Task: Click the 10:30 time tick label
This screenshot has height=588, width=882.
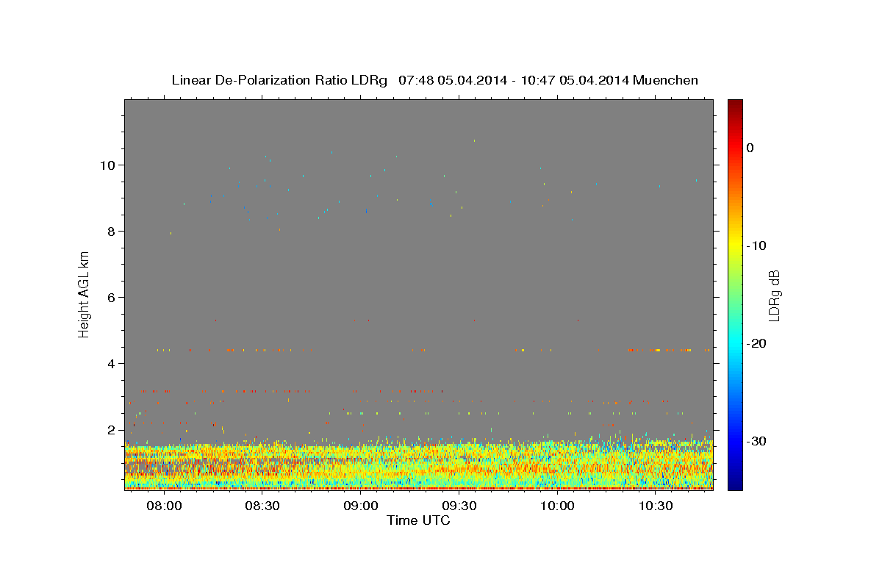Action: point(656,506)
